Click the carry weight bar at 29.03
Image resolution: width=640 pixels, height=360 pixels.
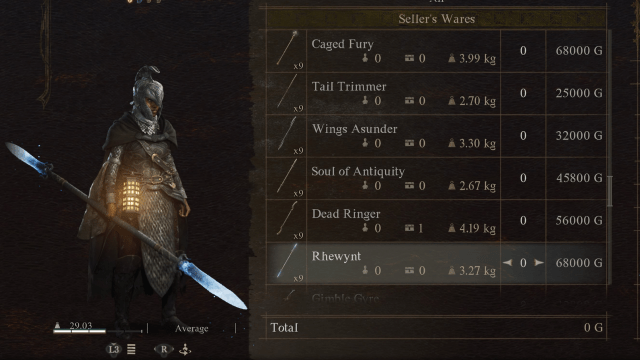98,331
